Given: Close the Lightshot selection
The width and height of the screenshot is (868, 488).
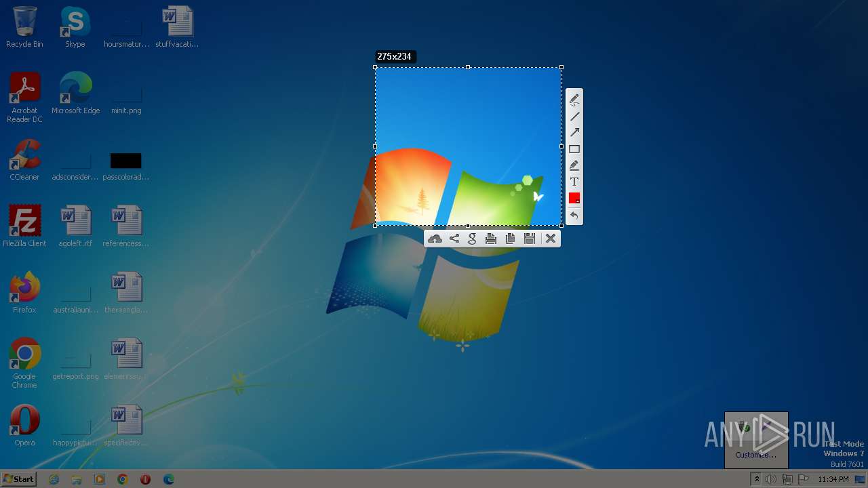Looking at the screenshot, I should (x=551, y=239).
